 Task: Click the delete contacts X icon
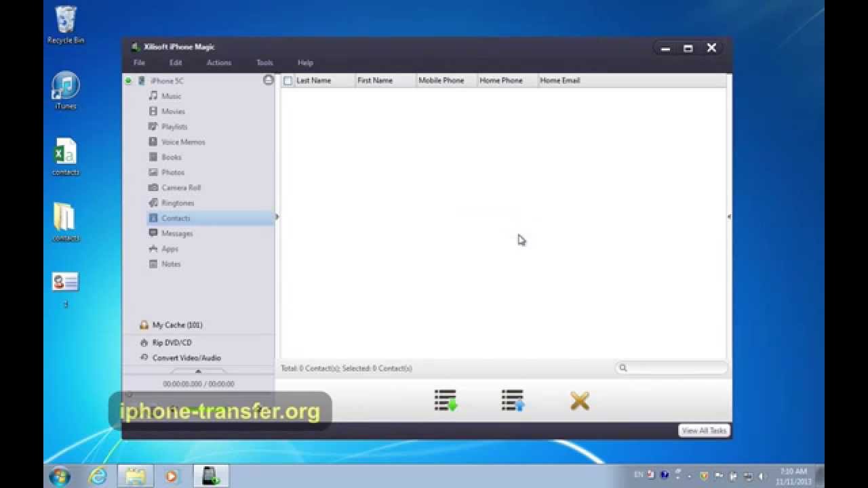[x=580, y=401]
